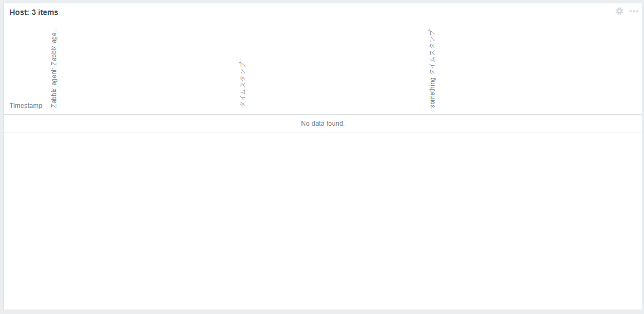Click '3 items' in the widget heading

point(45,12)
